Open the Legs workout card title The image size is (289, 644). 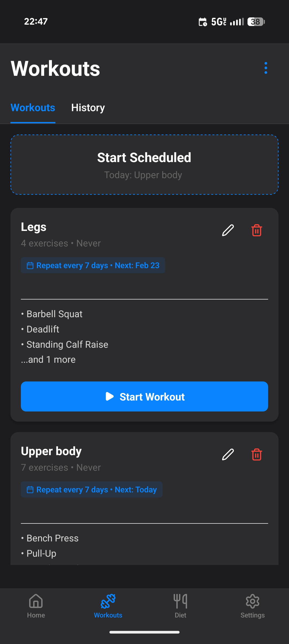(x=34, y=227)
